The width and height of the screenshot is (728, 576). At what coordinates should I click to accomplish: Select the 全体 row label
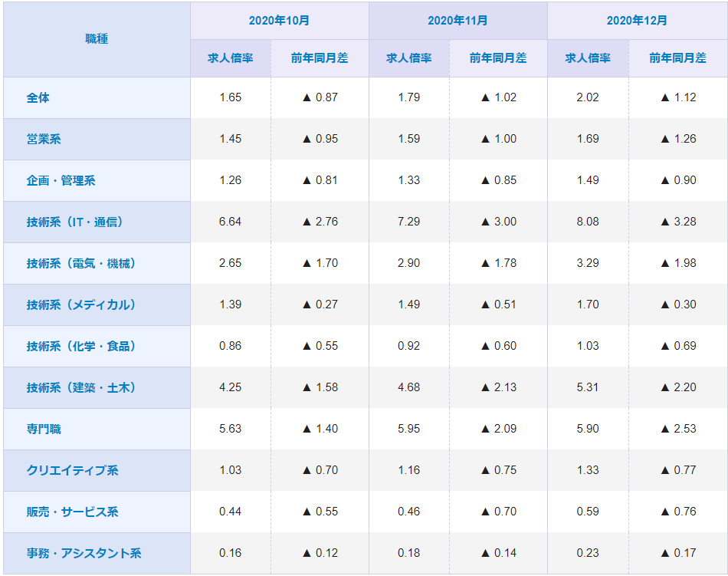click(x=38, y=97)
